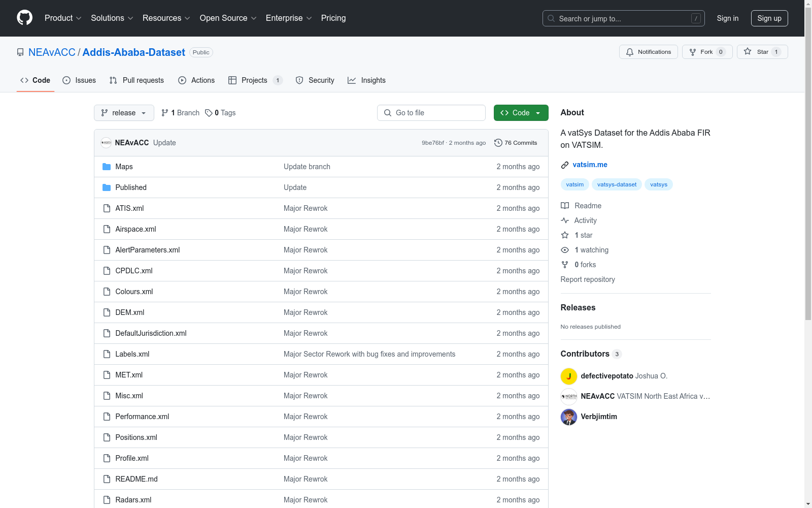The image size is (812, 508).
Task: Click the Published folder icon
Action: coord(107,187)
